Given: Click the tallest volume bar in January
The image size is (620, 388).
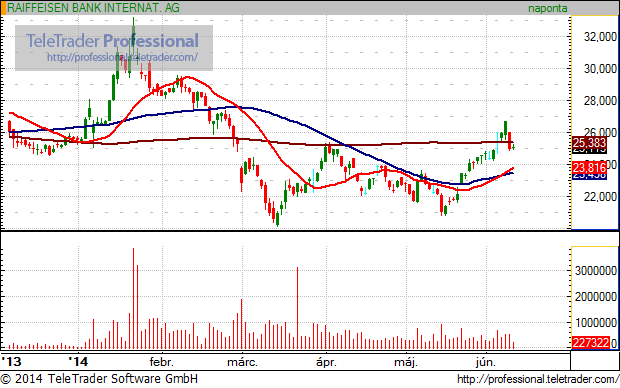Looking at the screenshot, I should pyautogui.click(x=133, y=298).
